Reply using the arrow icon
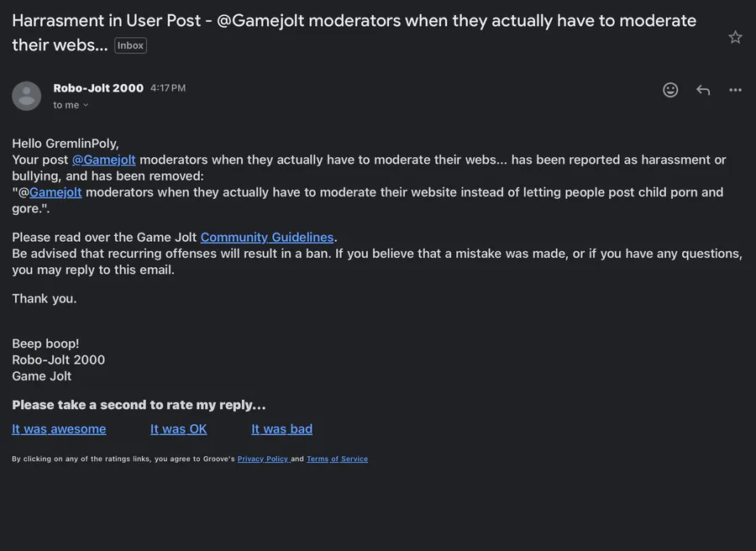This screenshot has height=551, width=756. (x=703, y=90)
